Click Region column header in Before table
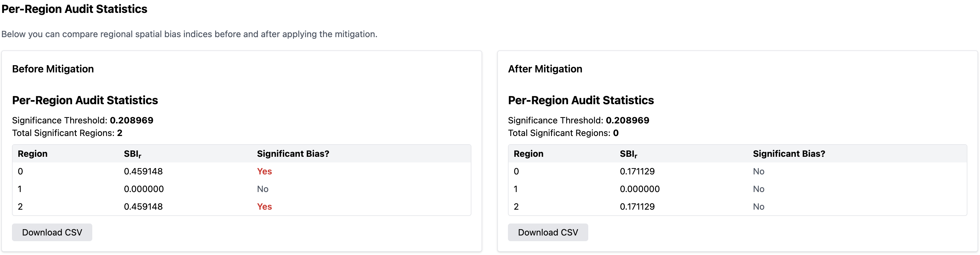Screen dimensions: 980x255 (33, 154)
